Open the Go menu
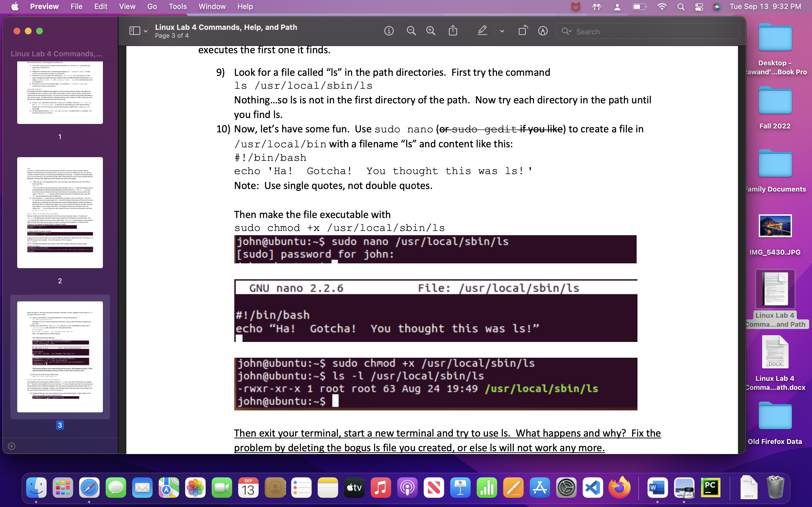Viewport: 812px width, 507px height. [x=152, y=7]
